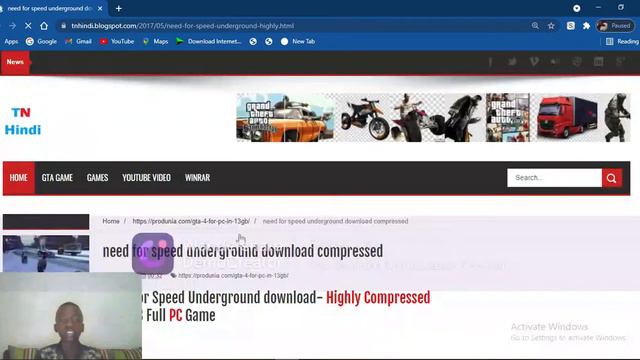Click the need for speed underground post title

tap(243, 251)
